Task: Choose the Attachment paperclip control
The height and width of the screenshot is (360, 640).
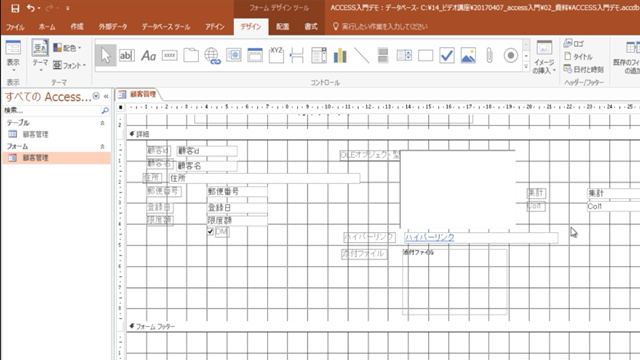Action: point(489,56)
